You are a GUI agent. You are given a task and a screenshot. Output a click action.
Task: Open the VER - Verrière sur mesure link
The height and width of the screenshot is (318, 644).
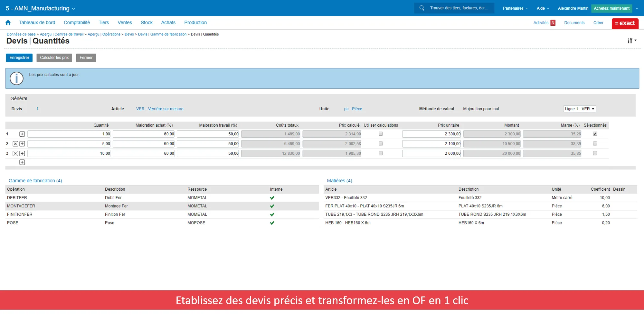(160, 109)
